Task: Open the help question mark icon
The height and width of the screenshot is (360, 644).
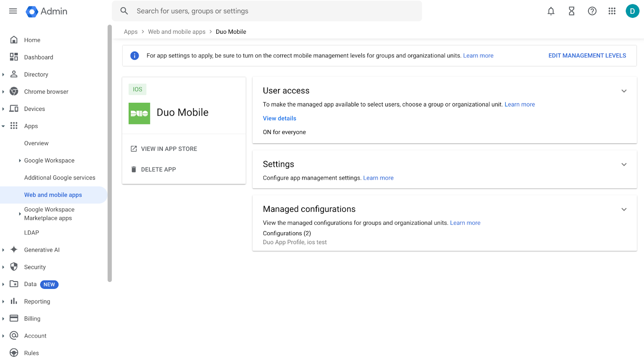Action: point(592,11)
